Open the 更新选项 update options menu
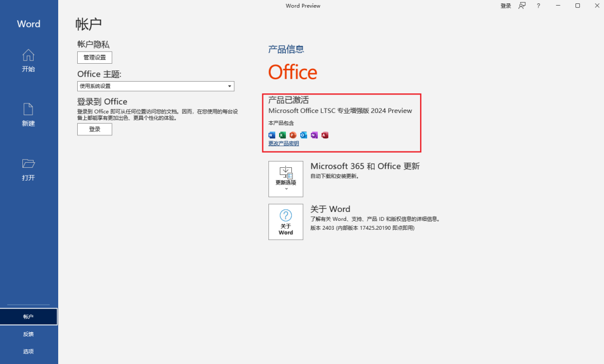The width and height of the screenshot is (604, 364). (286, 179)
